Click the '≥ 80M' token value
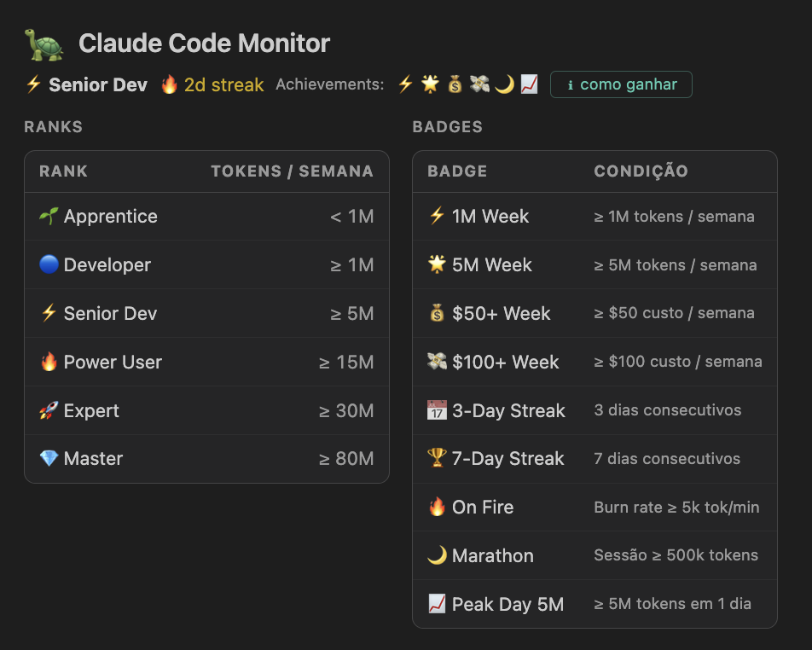 (346, 459)
